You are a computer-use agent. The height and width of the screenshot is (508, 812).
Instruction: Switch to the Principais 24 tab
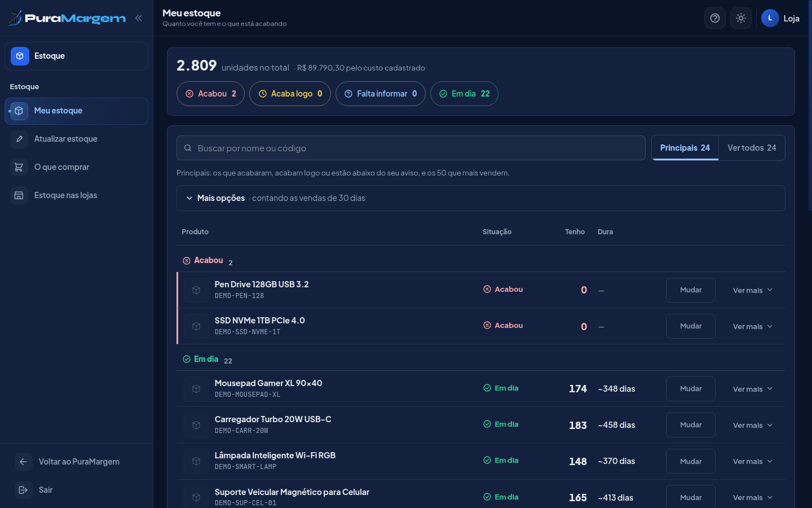[685, 148]
